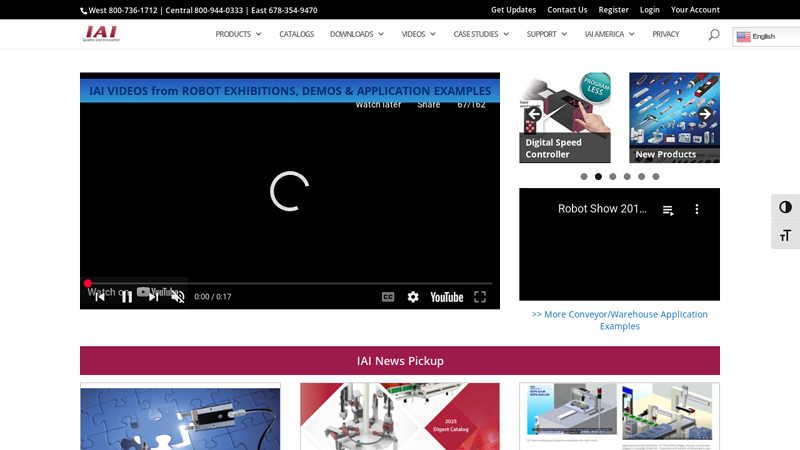Click Robot Show video title
The height and width of the screenshot is (450, 800).
(x=602, y=209)
